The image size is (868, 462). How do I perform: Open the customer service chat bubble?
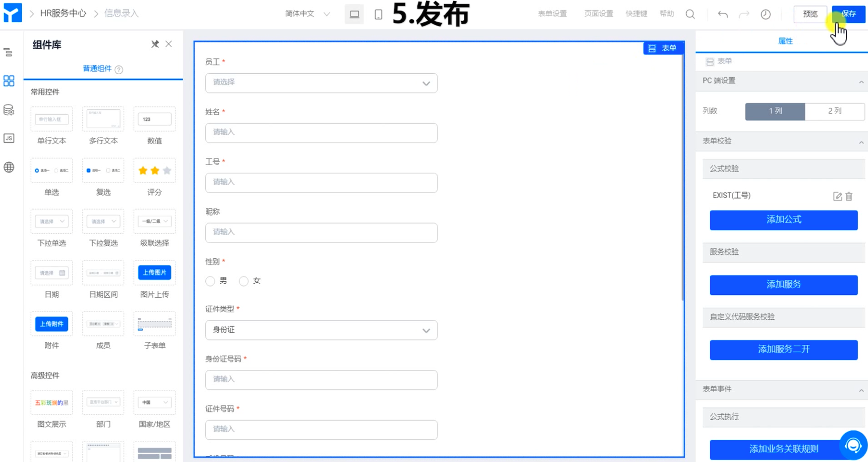tap(853, 445)
